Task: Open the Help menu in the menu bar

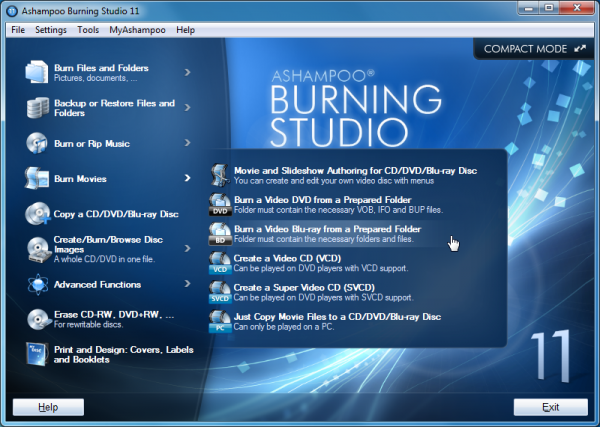Action: point(186,30)
